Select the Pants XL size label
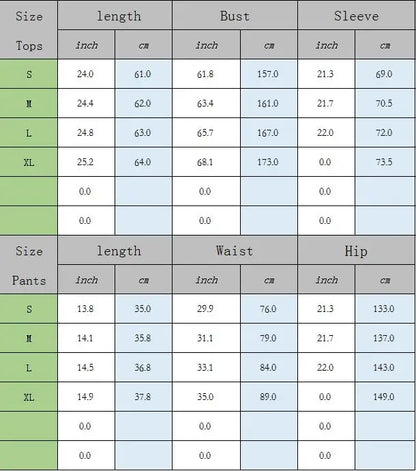This screenshot has width=416, height=471. (29, 397)
